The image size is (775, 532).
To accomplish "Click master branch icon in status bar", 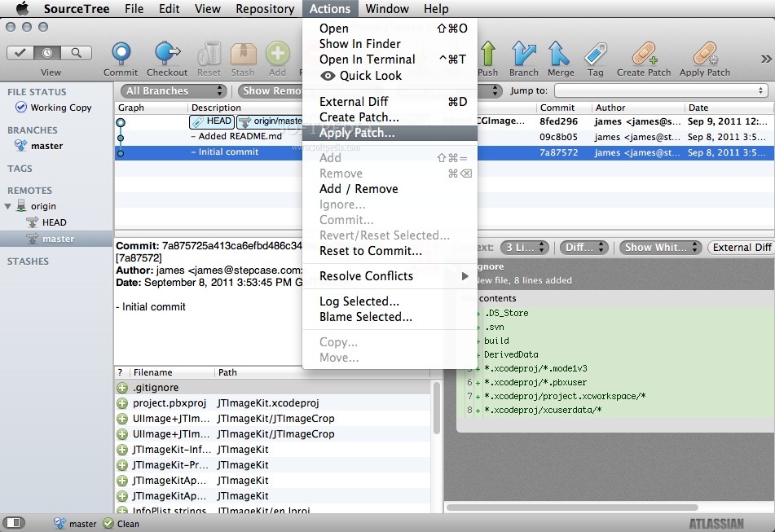I will (x=59, y=524).
